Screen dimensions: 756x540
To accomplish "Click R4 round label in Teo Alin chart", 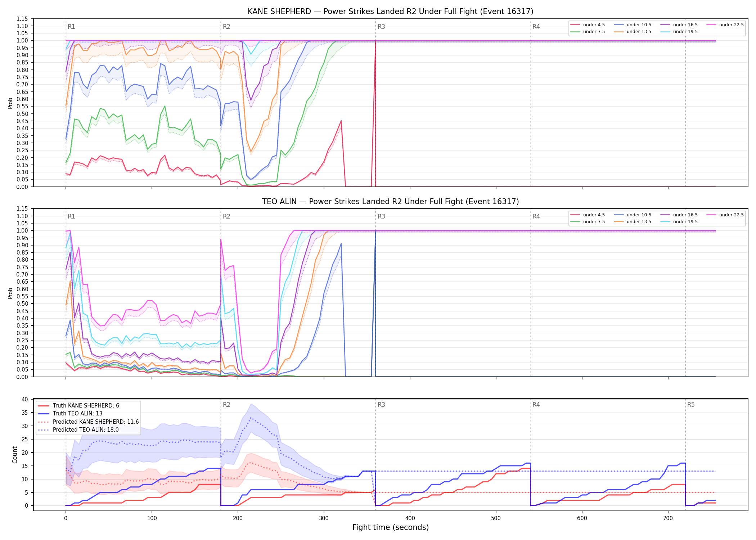I will (536, 216).
